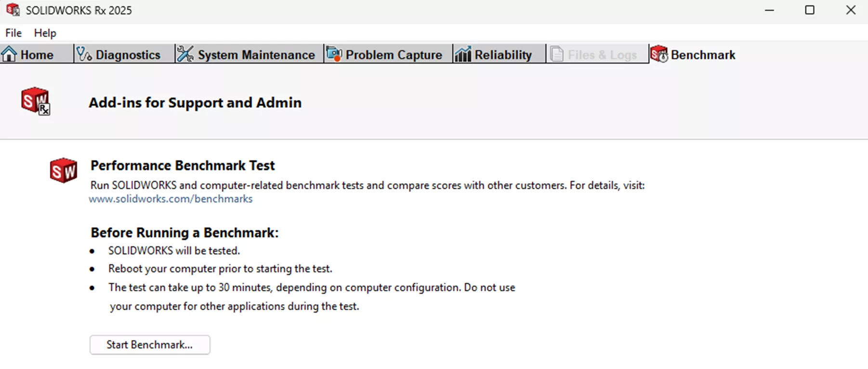Click the bar chart Reliability icon
Viewport: 868px width, 369px height.
[462, 54]
